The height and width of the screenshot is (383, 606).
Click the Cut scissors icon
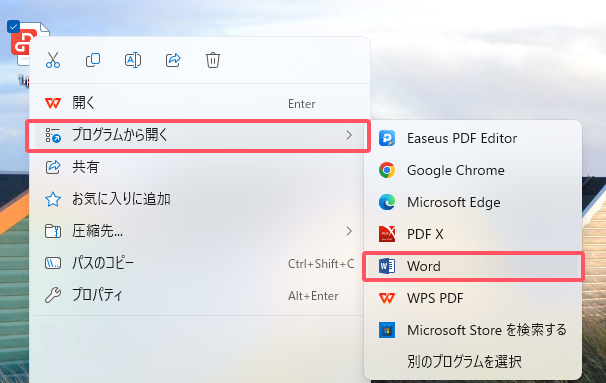click(x=53, y=60)
